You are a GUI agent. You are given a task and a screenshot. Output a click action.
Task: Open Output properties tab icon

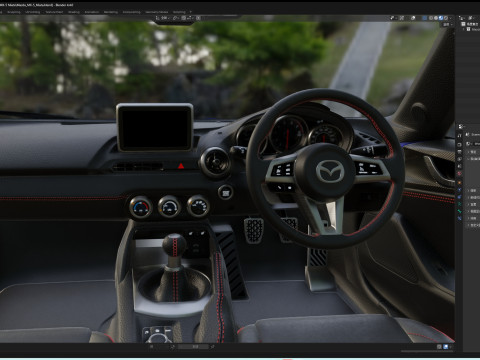[459, 151]
